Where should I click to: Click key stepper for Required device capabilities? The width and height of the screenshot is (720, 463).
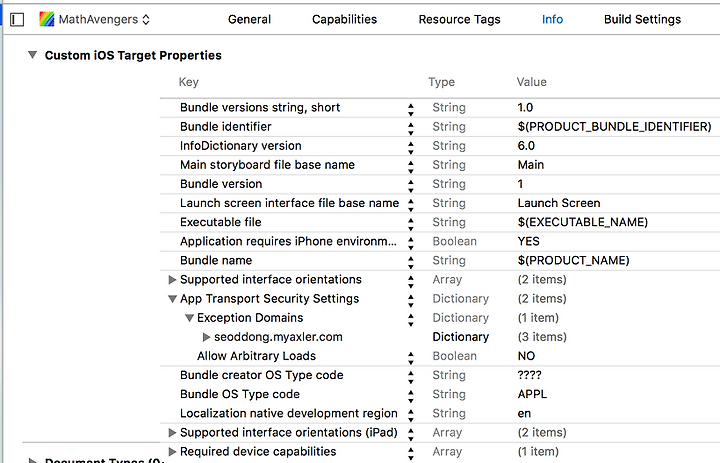click(411, 454)
